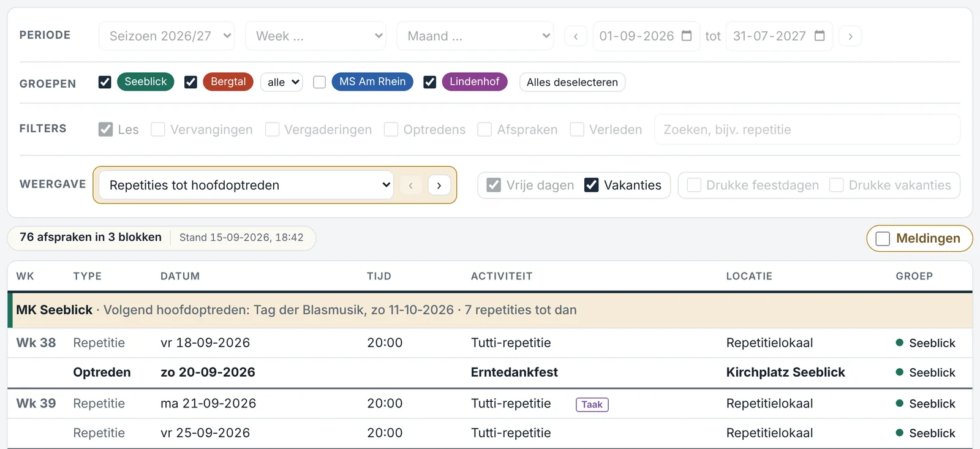Select the MK Seeblick block header row
Viewport: 980px width, 449px height.
(x=490, y=310)
